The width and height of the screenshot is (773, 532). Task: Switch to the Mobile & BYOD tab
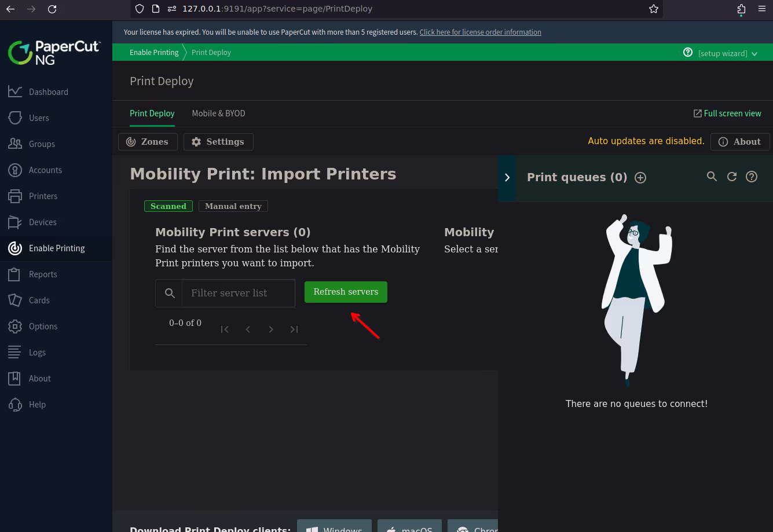[218, 113]
